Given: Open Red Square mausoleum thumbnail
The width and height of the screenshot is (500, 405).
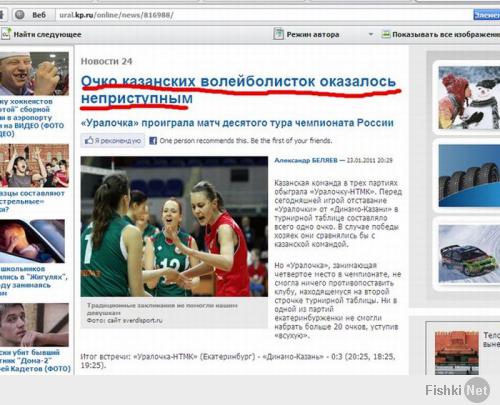Looking at the screenshot, I should 457,353.
